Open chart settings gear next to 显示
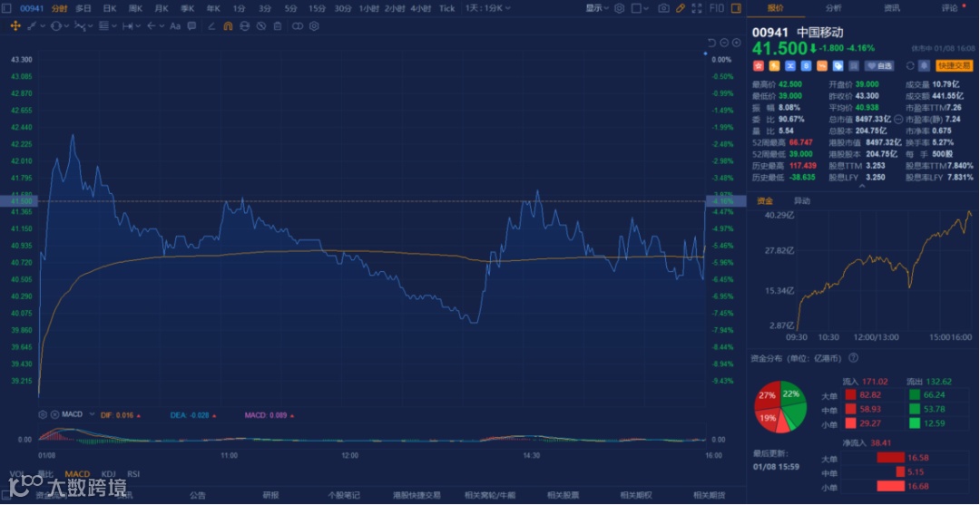 click(x=620, y=8)
